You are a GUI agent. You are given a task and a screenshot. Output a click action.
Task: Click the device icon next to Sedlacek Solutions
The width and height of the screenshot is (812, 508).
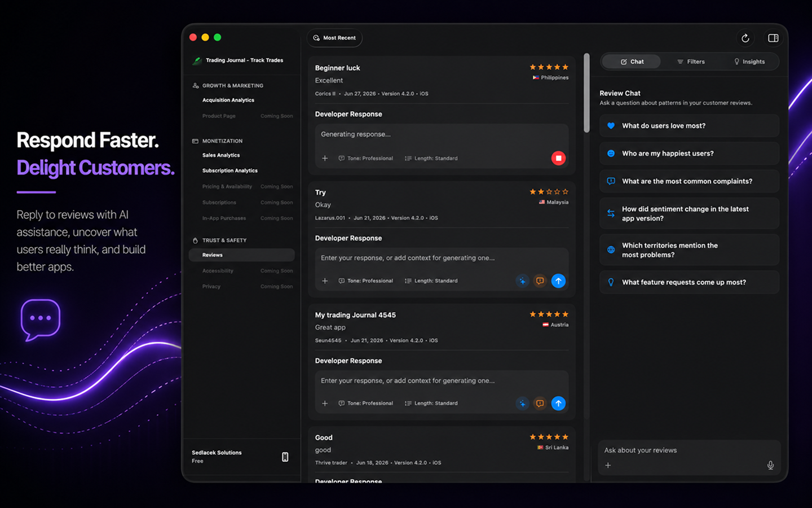pyautogui.click(x=285, y=457)
